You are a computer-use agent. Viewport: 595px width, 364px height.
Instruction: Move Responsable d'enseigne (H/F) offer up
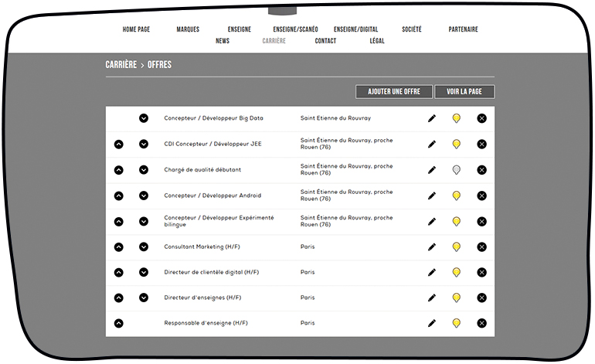pyautogui.click(x=119, y=323)
